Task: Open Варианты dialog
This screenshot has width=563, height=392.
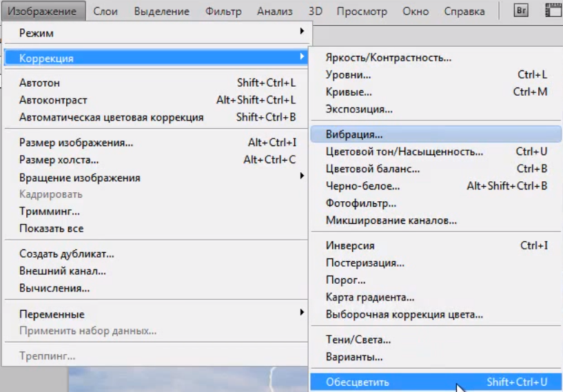Action: (436, 357)
